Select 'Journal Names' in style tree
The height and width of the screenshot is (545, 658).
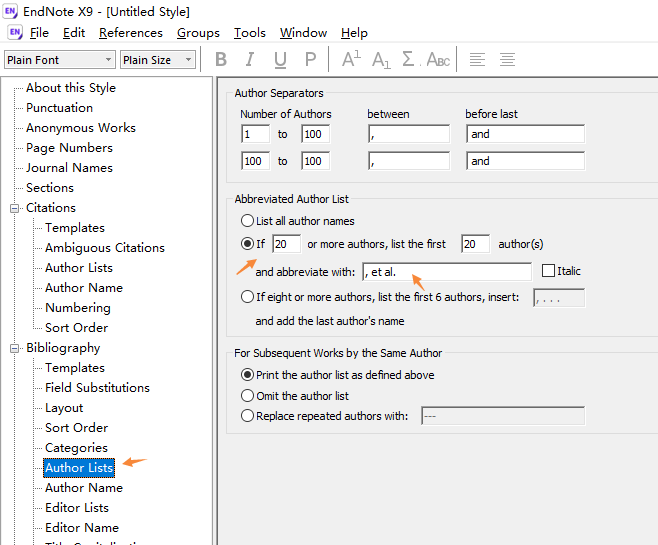(69, 168)
